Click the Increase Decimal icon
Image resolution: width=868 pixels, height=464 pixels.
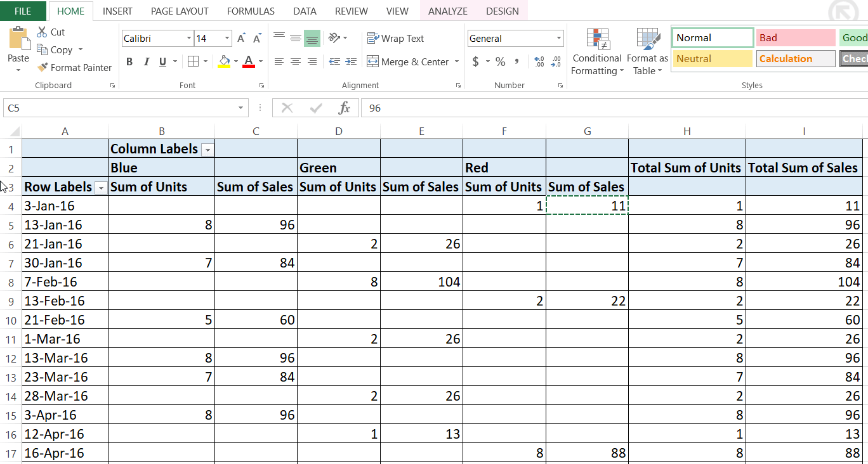[539, 61]
